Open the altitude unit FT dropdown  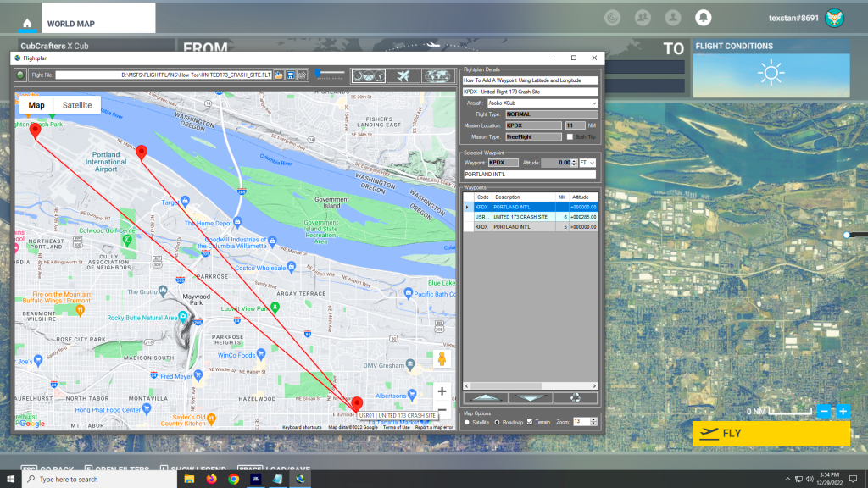(587, 163)
